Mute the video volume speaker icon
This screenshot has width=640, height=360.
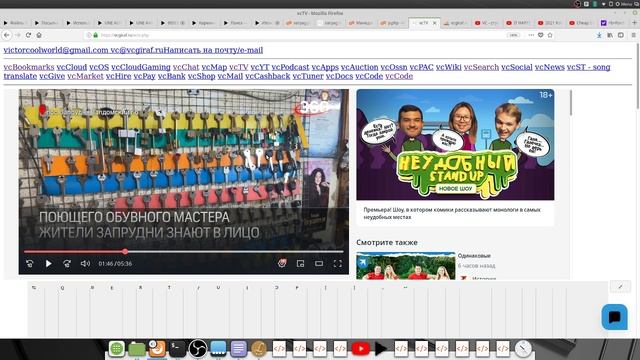click(85, 264)
